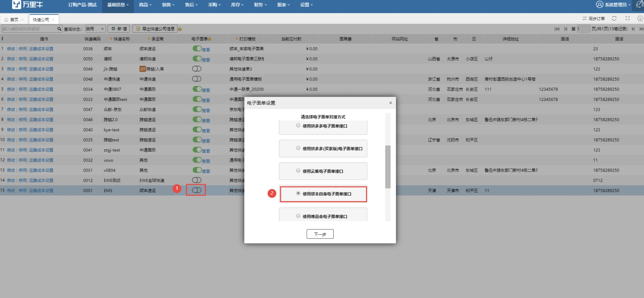644x298 pixels.
Task: Close the 电子面单设置 dialog
Action: (391, 103)
